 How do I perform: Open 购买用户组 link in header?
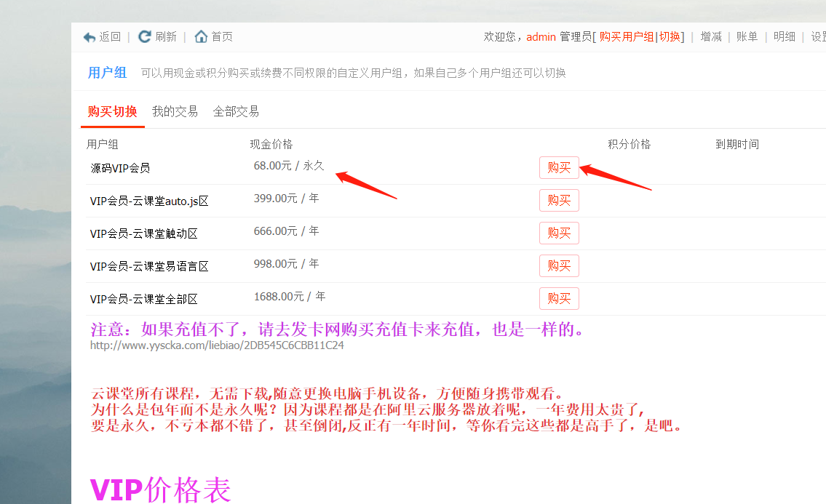627,37
